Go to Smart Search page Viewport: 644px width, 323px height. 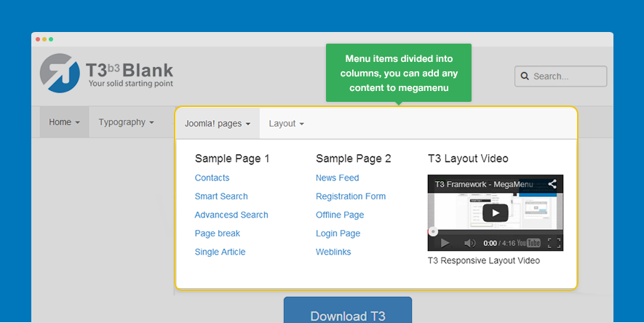click(x=221, y=196)
